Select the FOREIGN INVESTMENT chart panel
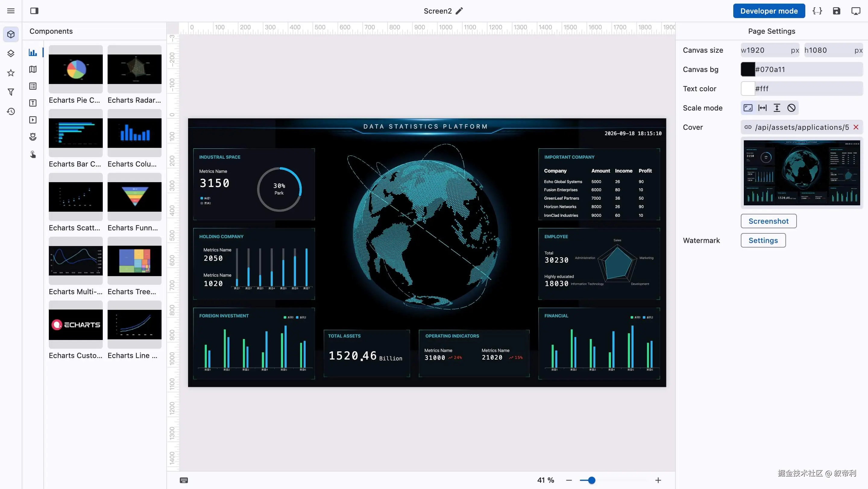The height and width of the screenshot is (489, 868). pyautogui.click(x=254, y=344)
